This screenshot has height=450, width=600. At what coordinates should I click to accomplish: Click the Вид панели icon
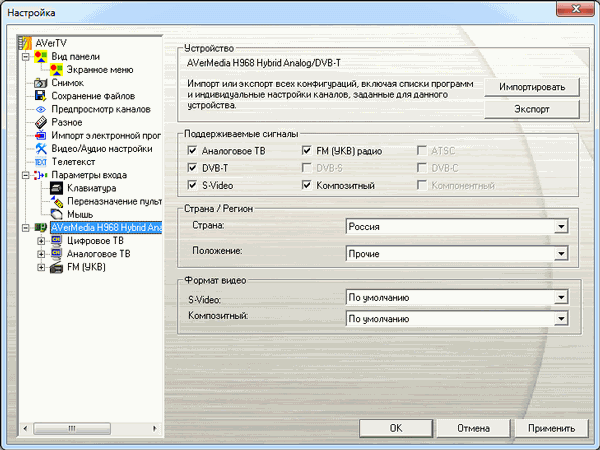(x=41, y=57)
